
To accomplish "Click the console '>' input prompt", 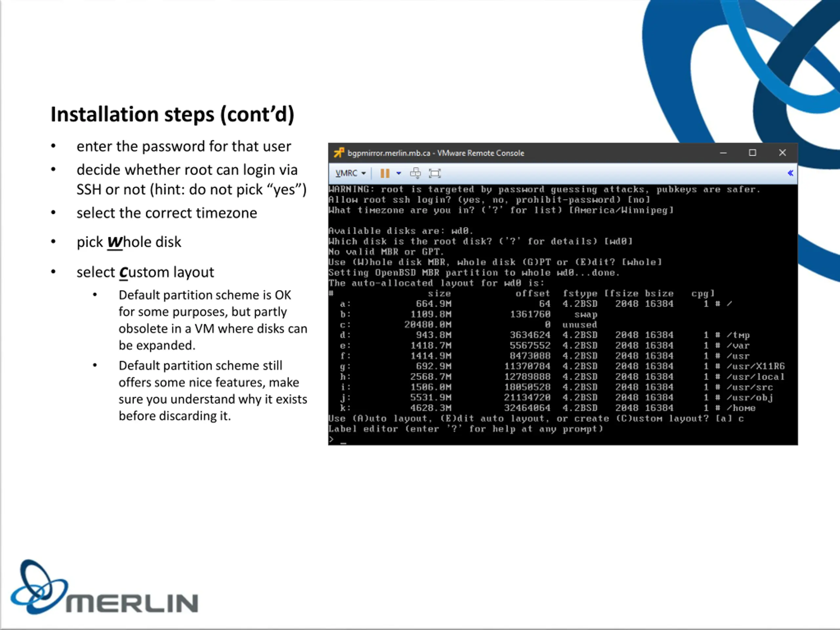I will point(331,439).
